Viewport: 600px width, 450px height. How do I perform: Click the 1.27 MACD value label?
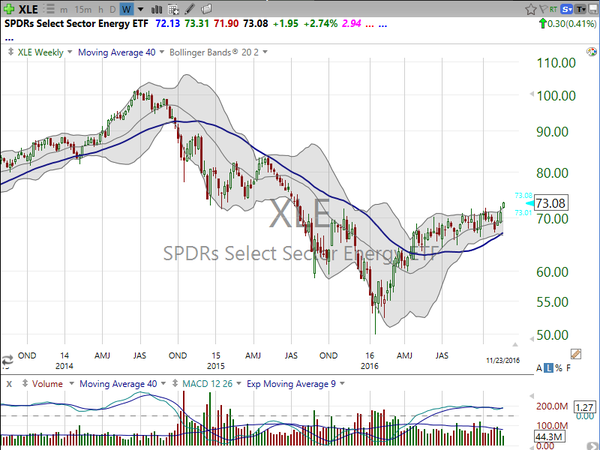pyautogui.click(x=584, y=407)
